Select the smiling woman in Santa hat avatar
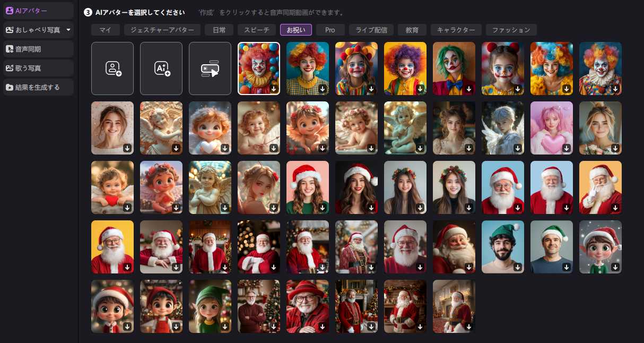644x343 pixels. 307,187
